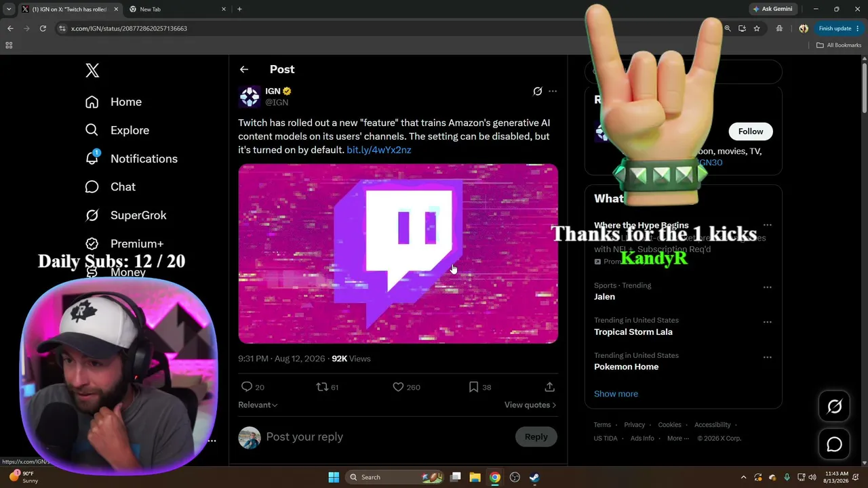Image resolution: width=868 pixels, height=488 pixels.
Task: Click the repost icon with 61 reposts
Action: 322,387
